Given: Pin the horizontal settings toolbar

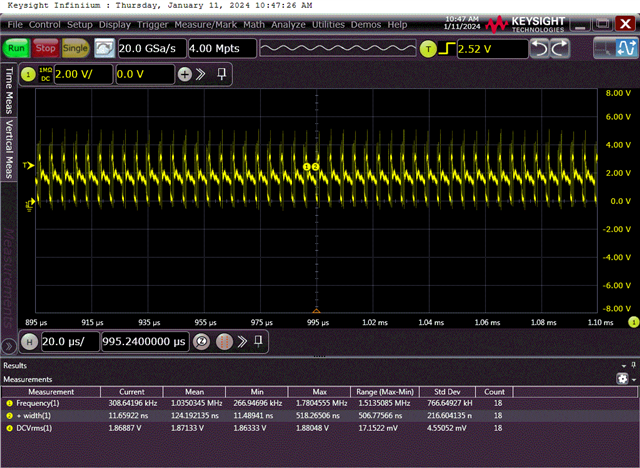Looking at the screenshot, I should pyautogui.click(x=256, y=341).
